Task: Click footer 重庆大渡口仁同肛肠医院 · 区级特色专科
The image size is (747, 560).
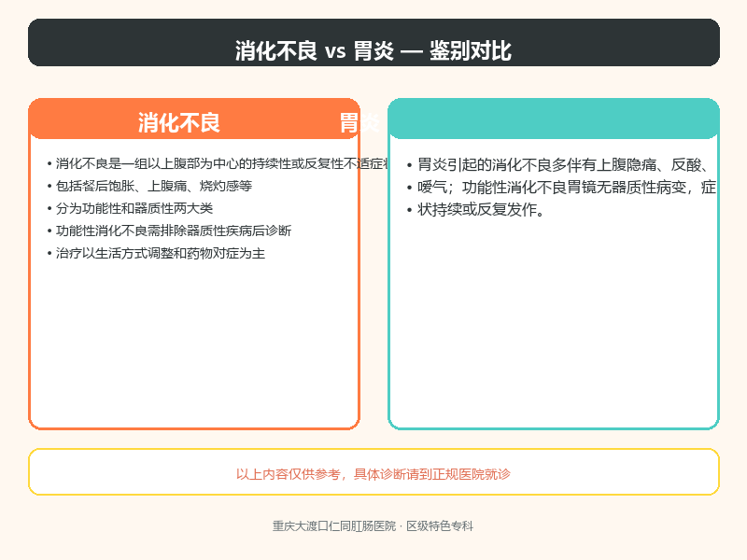Action: click(373, 526)
